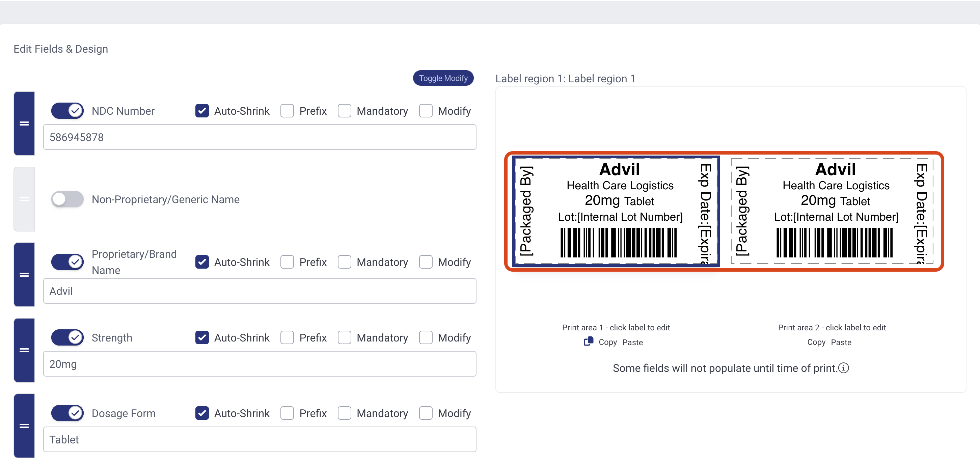The image size is (980, 465).
Task: Click 'Print area 2 - click label to edit' text
Action: pyautogui.click(x=832, y=327)
